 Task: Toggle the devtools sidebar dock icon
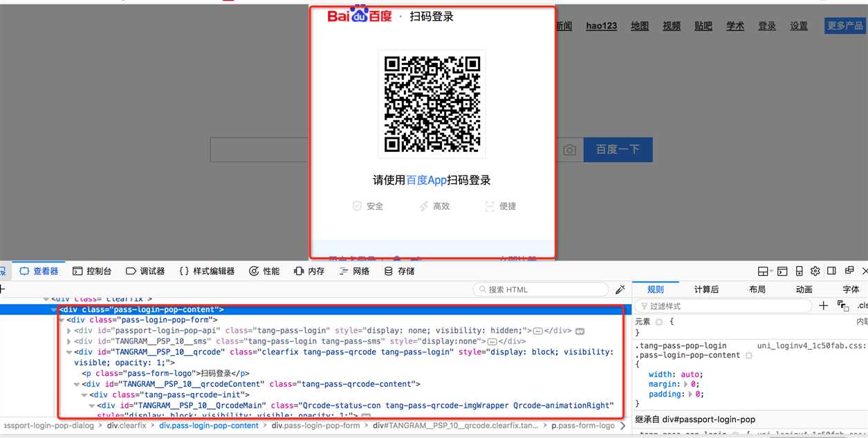tap(832, 272)
